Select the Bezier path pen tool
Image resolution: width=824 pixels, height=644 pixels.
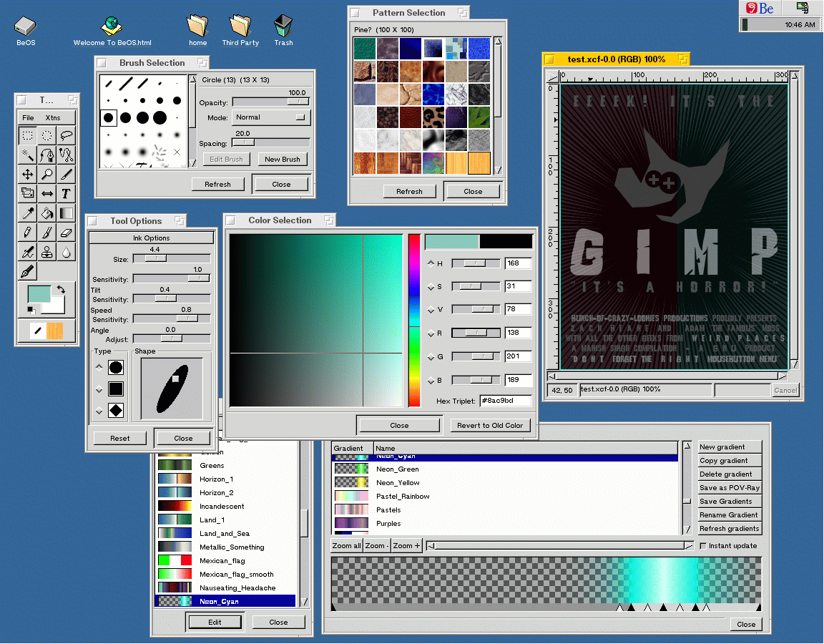[46, 155]
